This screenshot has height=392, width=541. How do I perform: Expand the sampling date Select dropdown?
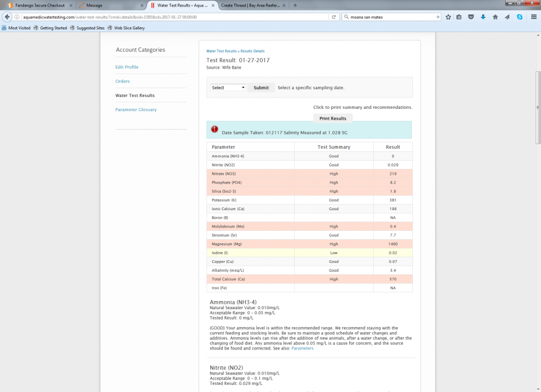228,88
